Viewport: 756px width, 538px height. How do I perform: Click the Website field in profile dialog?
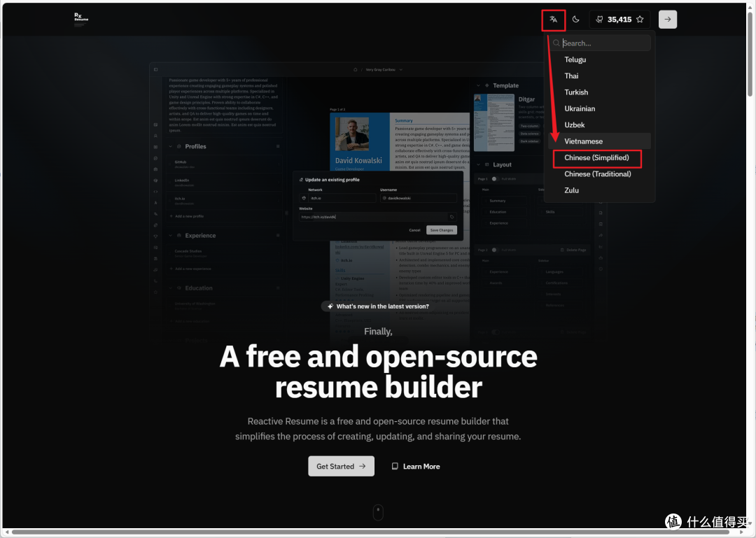click(377, 217)
